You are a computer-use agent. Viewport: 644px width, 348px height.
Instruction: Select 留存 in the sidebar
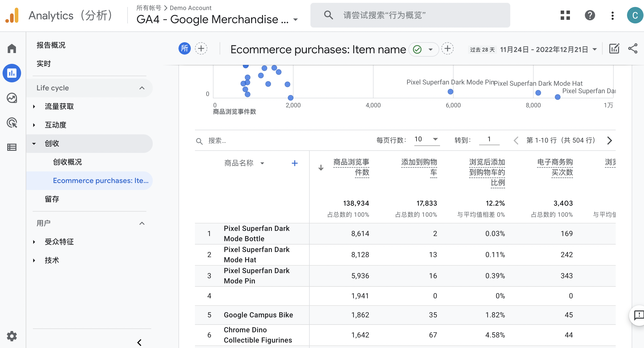click(52, 199)
